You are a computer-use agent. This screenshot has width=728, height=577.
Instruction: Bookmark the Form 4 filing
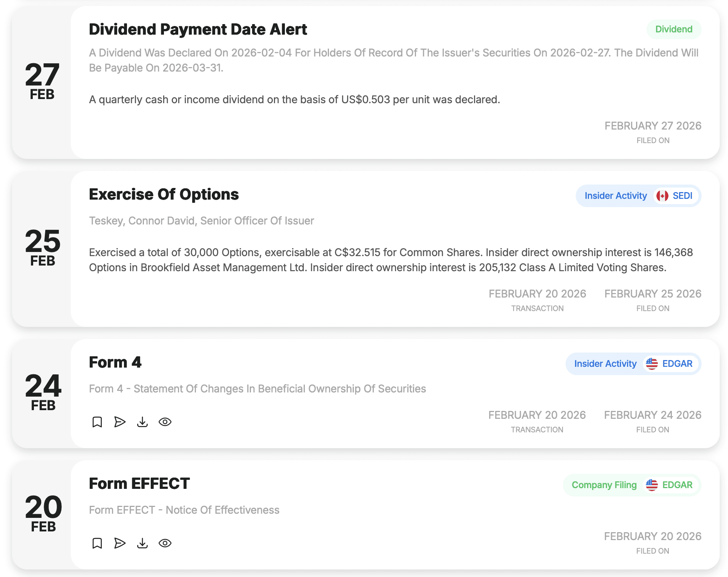click(97, 422)
